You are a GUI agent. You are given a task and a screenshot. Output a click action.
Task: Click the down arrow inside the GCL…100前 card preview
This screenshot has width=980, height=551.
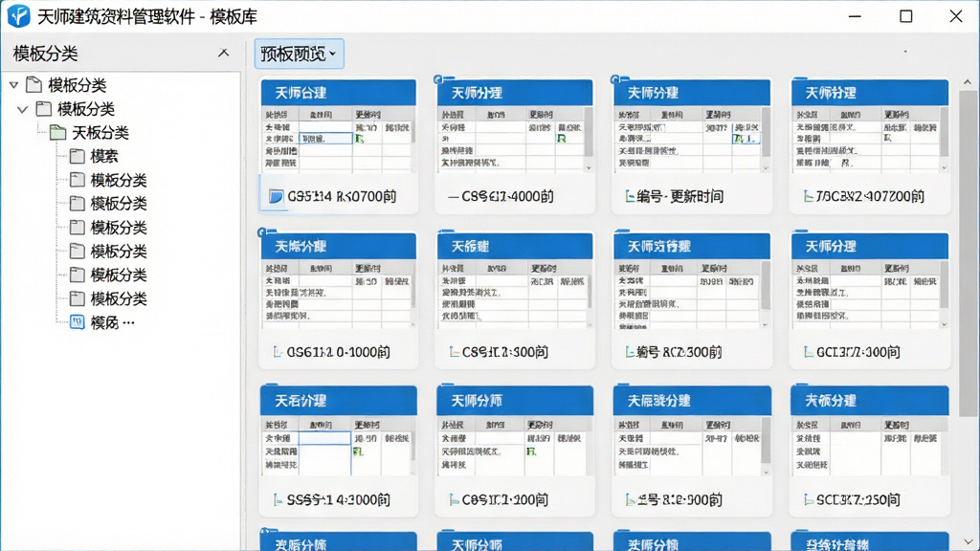(x=944, y=324)
